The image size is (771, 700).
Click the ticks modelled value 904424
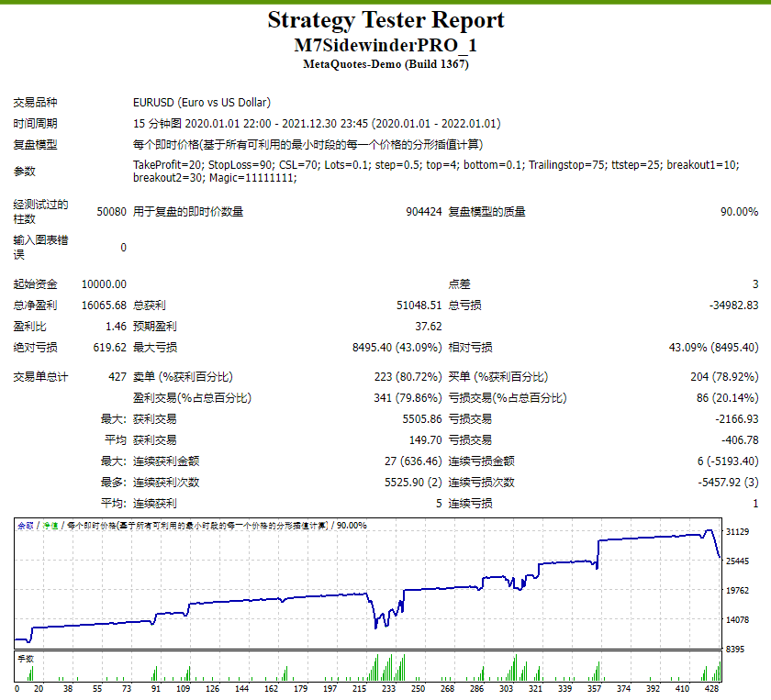point(424,212)
